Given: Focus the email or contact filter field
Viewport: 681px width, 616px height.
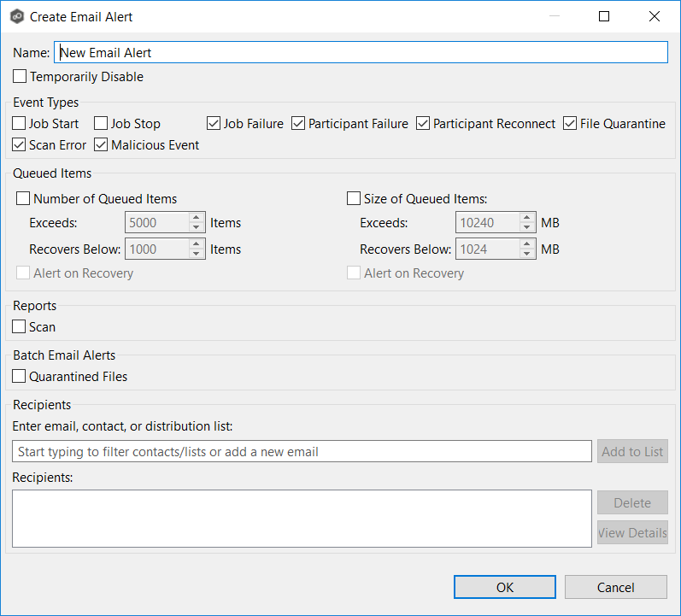Looking at the screenshot, I should coord(302,451).
